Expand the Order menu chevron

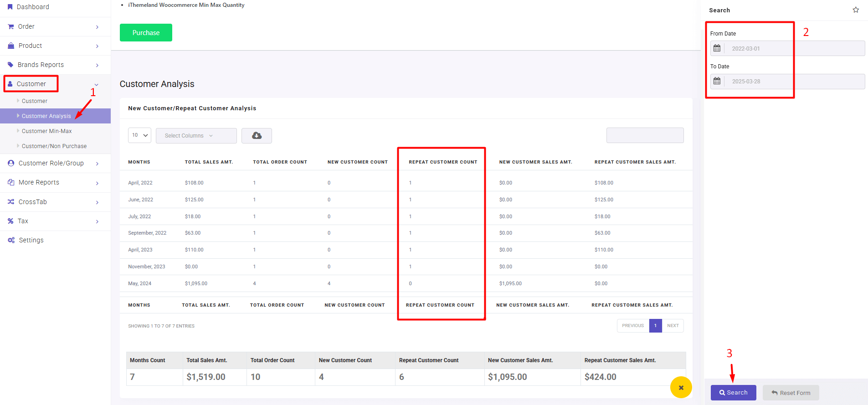pos(97,27)
